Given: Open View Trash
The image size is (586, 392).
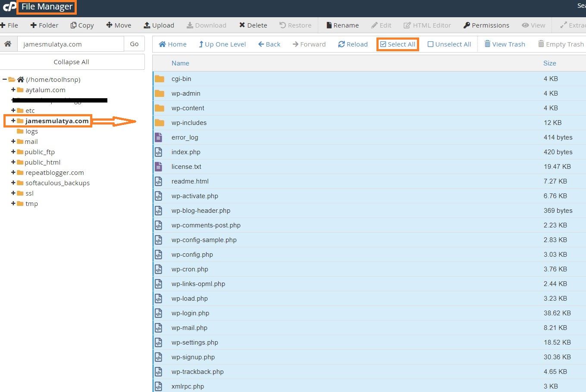Looking at the screenshot, I should point(505,44).
